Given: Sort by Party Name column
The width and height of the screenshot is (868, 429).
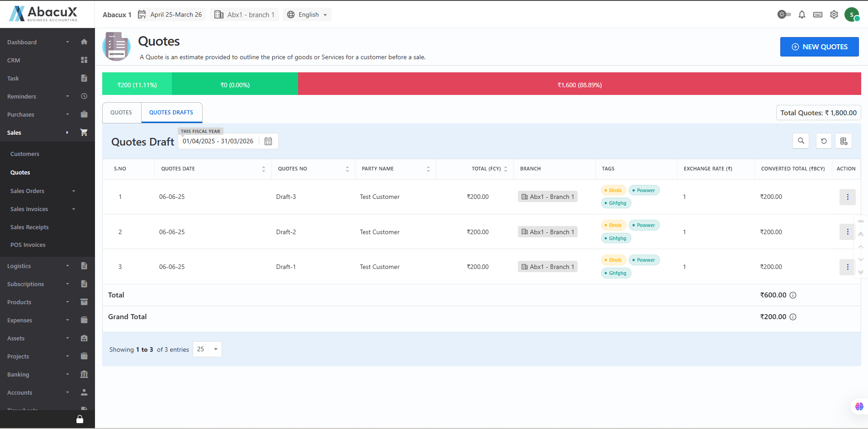Looking at the screenshot, I should [x=428, y=169].
